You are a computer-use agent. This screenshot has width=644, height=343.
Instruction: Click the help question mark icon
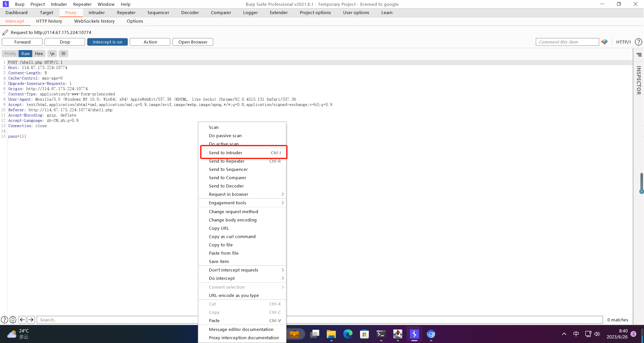(638, 42)
